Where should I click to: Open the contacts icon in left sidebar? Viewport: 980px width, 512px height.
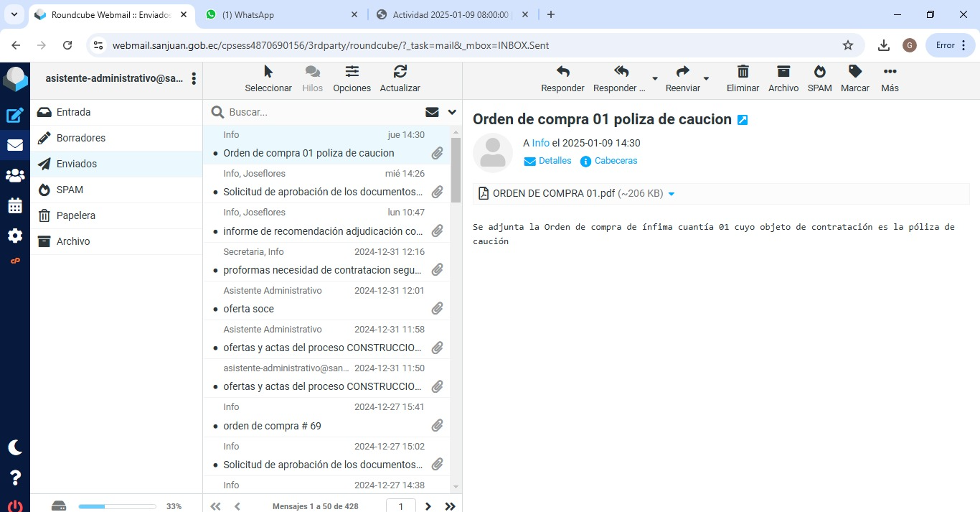[15, 175]
